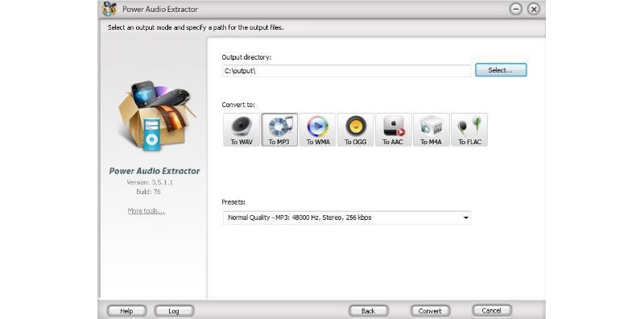Choose the To MP3 conversion icon
Image resolution: width=644 pixels, height=319 pixels.
pos(279,130)
